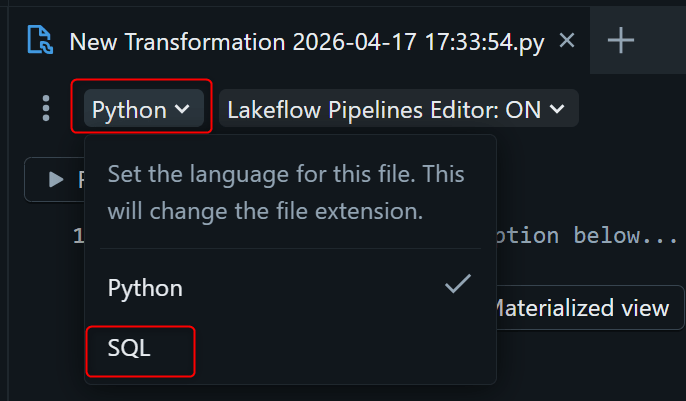Image resolution: width=686 pixels, height=401 pixels.
Task: Click the chevron beside Lakeflow Pipelines Editor: ON
Action: coord(557,109)
